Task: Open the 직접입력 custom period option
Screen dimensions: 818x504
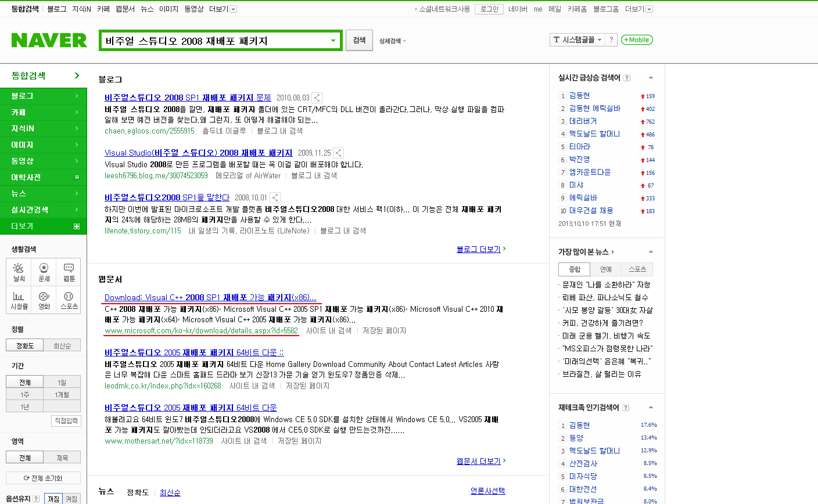Action: coord(66,421)
